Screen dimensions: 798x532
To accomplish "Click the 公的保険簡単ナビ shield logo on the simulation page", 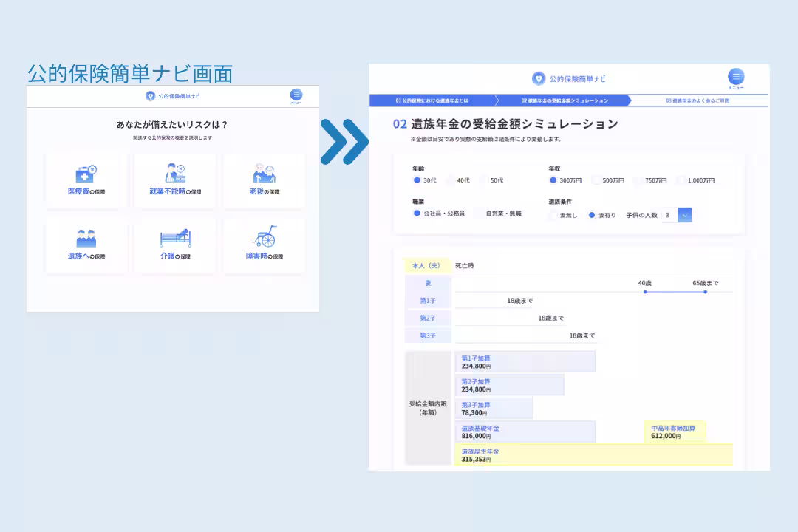I will tap(539, 78).
